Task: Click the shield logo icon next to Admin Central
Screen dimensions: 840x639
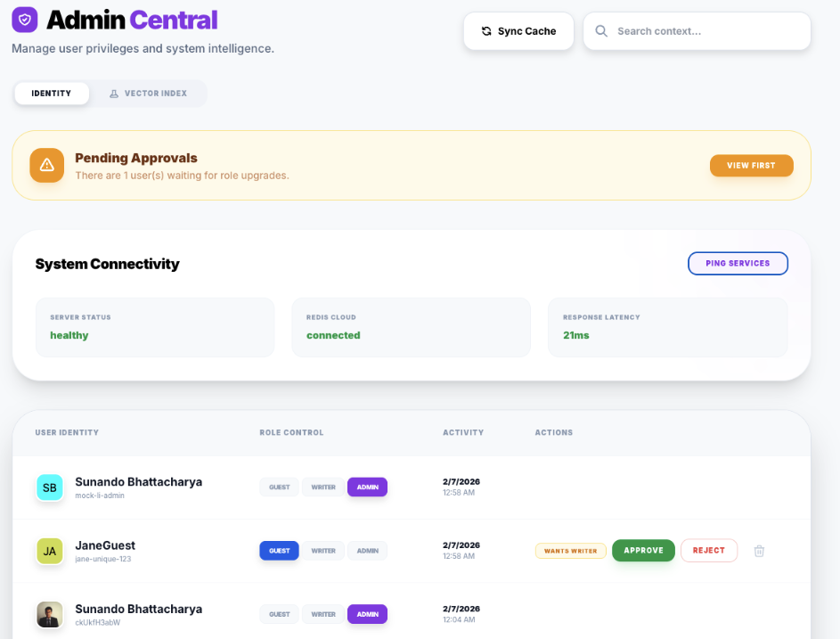Action: (24, 19)
